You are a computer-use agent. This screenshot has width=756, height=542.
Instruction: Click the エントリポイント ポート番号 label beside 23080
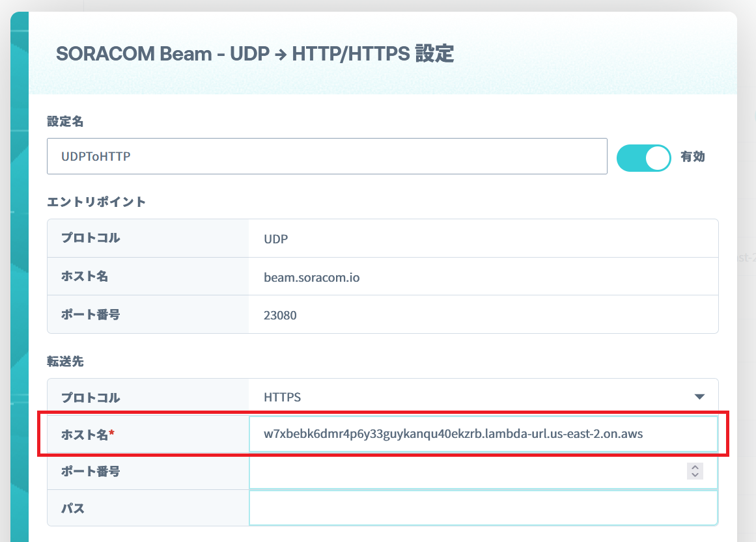coord(91,315)
